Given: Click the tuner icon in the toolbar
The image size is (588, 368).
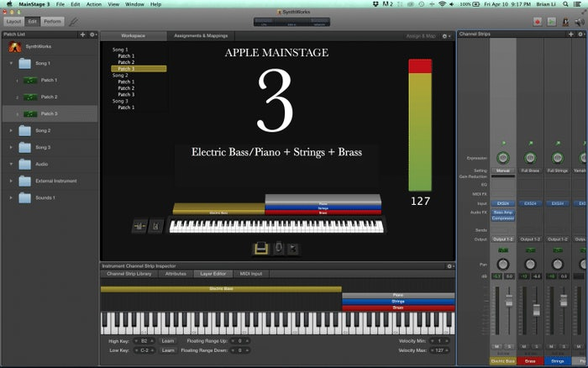Looking at the screenshot, I should coord(74,20).
